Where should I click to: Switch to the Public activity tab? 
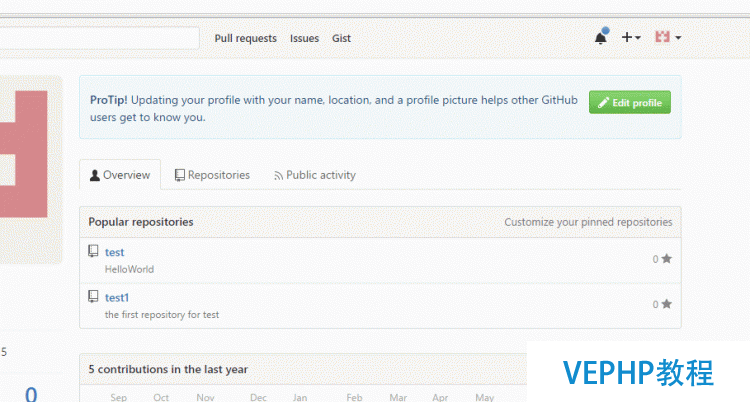[315, 175]
